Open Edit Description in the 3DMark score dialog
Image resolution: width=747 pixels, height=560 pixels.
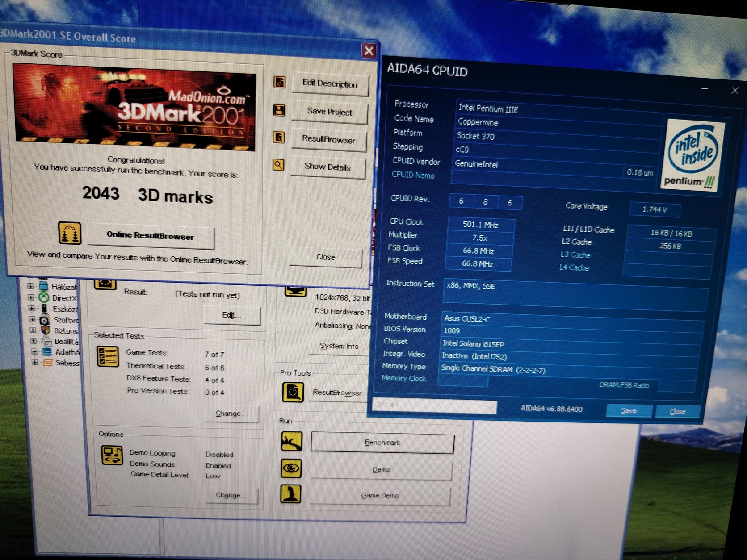click(x=330, y=84)
